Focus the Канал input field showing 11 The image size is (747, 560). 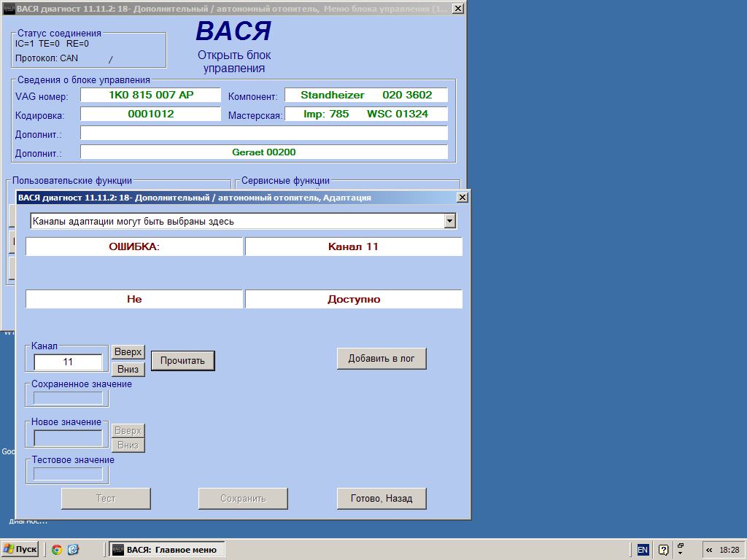68,362
